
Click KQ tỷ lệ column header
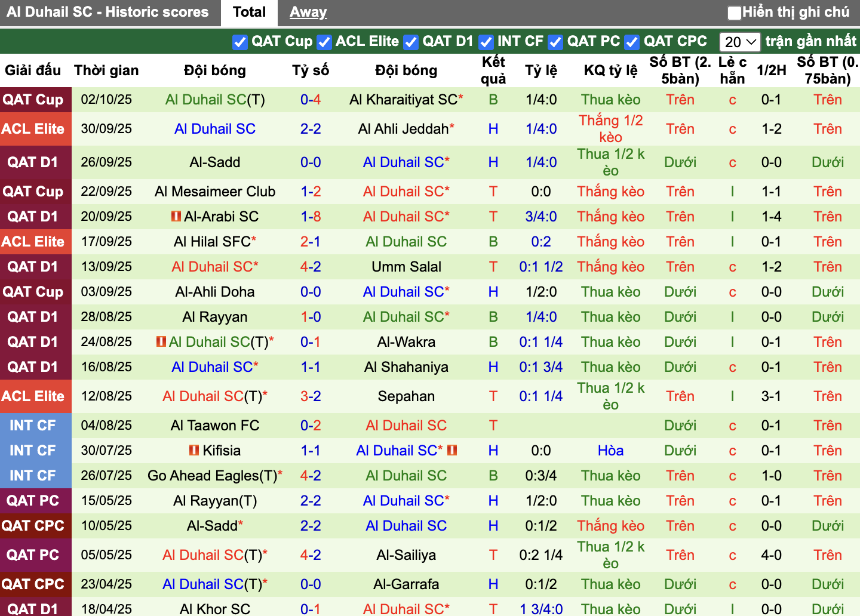pyautogui.click(x=610, y=70)
